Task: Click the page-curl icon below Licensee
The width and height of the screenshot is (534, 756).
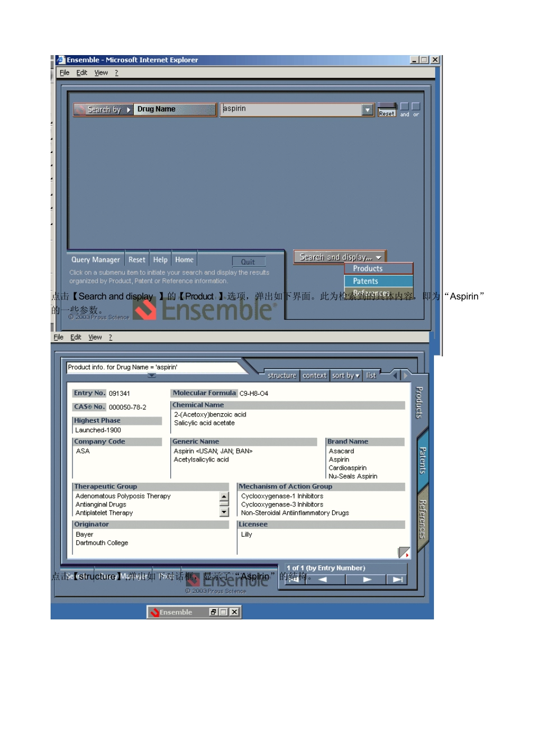Action: [x=404, y=553]
